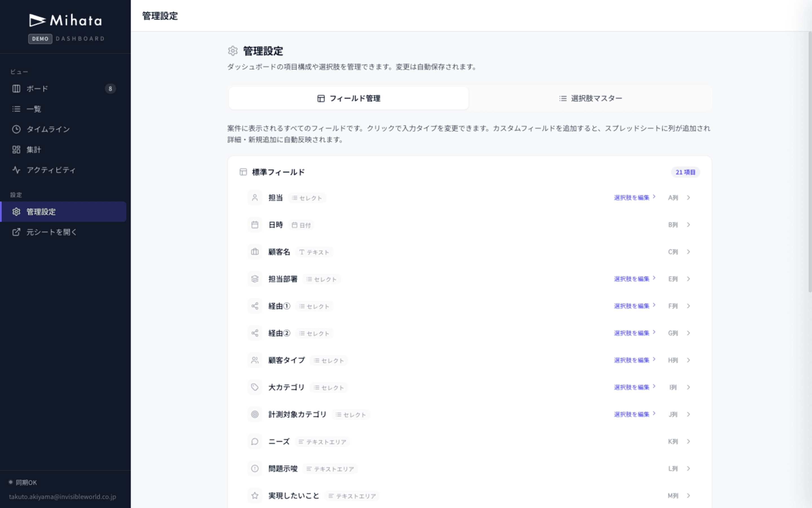Viewport: 812px width, 508px height.
Task: Click the テキスト type badge for 顧客名
Action: 314,252
